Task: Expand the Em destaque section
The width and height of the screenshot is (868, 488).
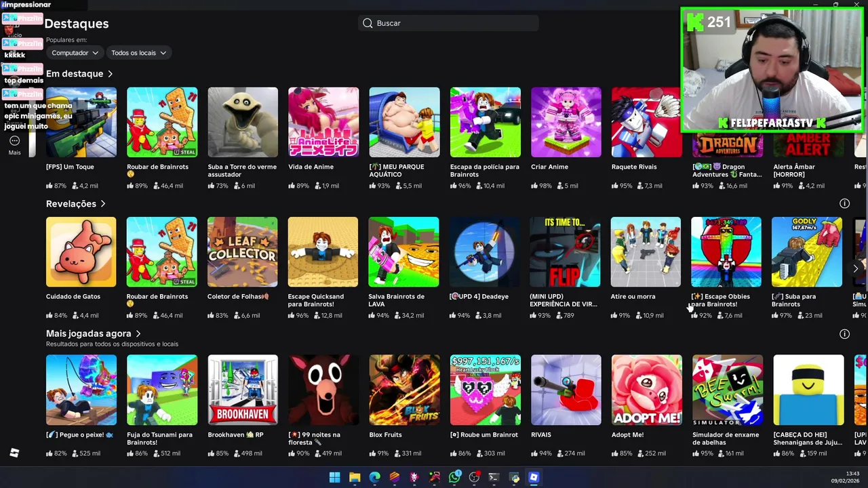Action: click(x=79, y=73)
